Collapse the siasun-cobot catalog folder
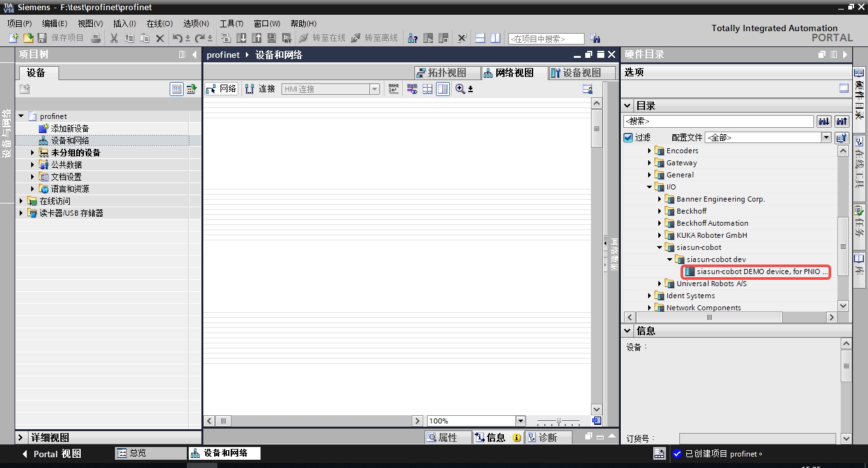 (660, 247)
